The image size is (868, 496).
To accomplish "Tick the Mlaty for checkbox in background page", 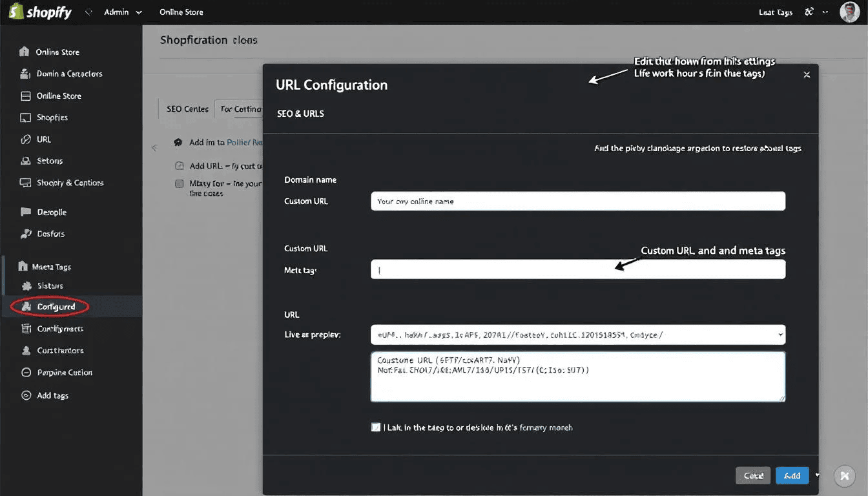I will 180,183.
